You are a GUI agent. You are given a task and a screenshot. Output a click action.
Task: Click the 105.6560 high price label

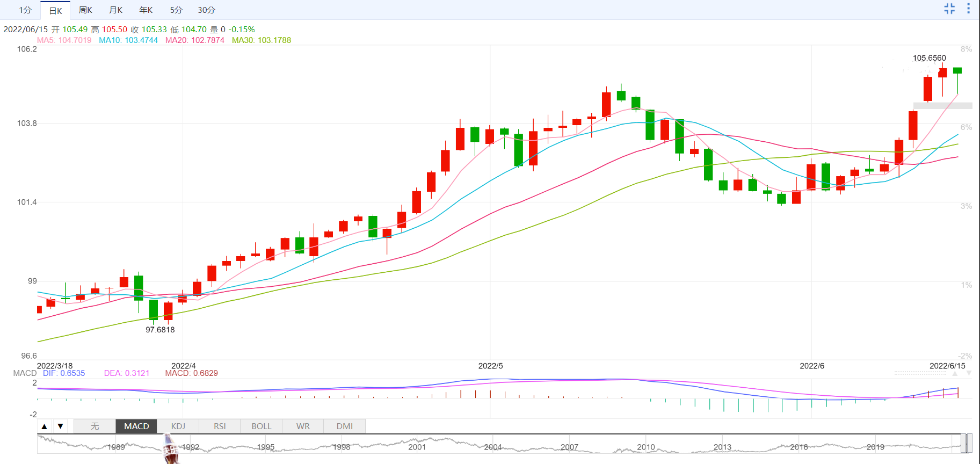(930, 58)
